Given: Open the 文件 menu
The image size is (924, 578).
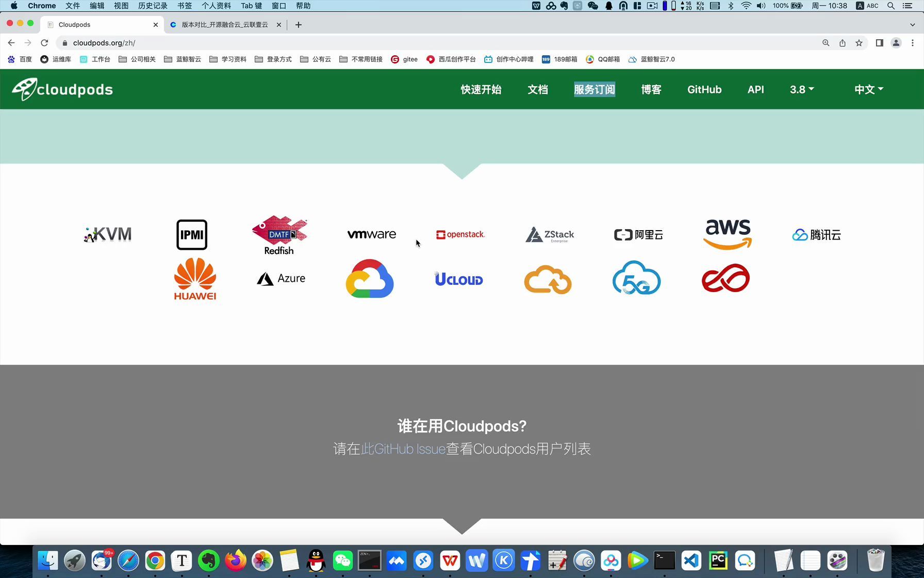Looking at the screenshot, I should pyautogui.click(x=73, y=6).
